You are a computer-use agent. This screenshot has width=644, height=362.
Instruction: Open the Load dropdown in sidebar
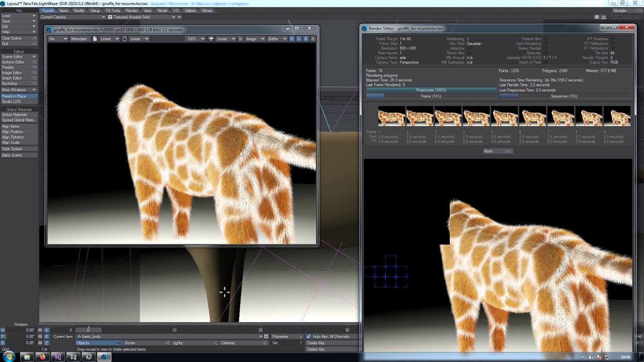(x=19, y=16)
